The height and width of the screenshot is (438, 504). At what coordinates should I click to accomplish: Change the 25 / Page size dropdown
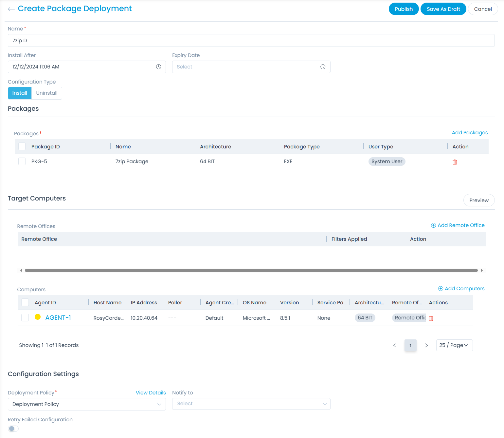[x=454, y=345]
